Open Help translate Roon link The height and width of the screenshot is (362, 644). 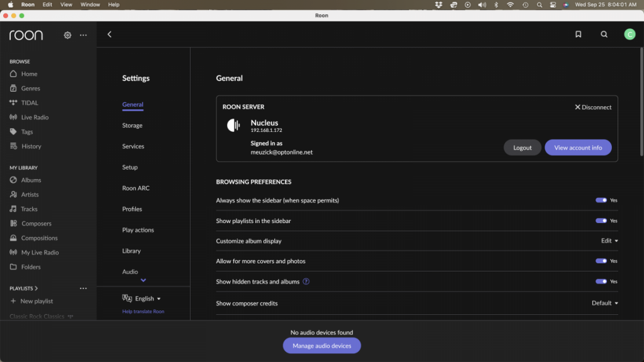click(x=143, y=312)
